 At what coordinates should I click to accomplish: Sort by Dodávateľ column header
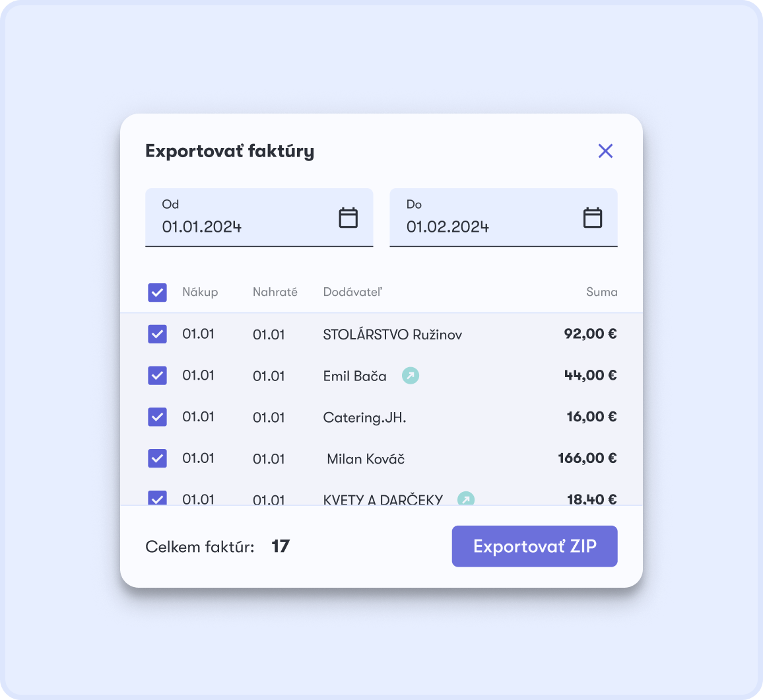353,292
